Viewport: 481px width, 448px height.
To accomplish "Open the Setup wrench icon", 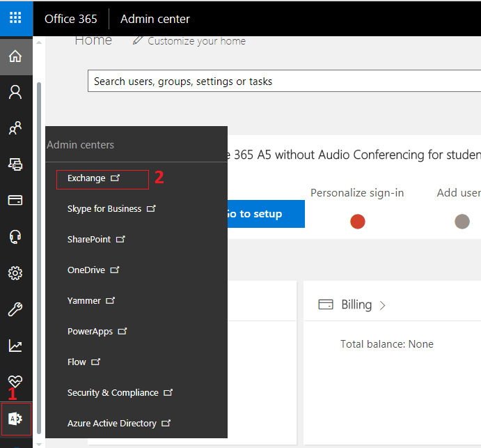I will tap(15, 309).
